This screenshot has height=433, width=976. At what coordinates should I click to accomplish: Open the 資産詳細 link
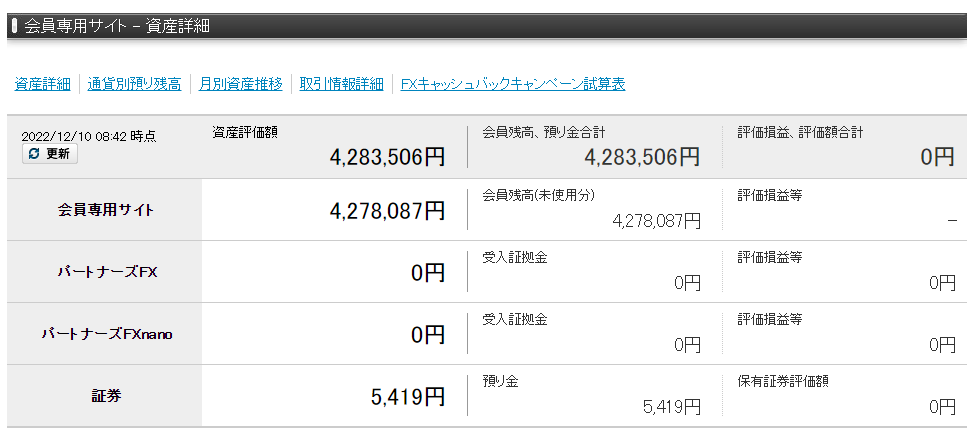point(42,84)
